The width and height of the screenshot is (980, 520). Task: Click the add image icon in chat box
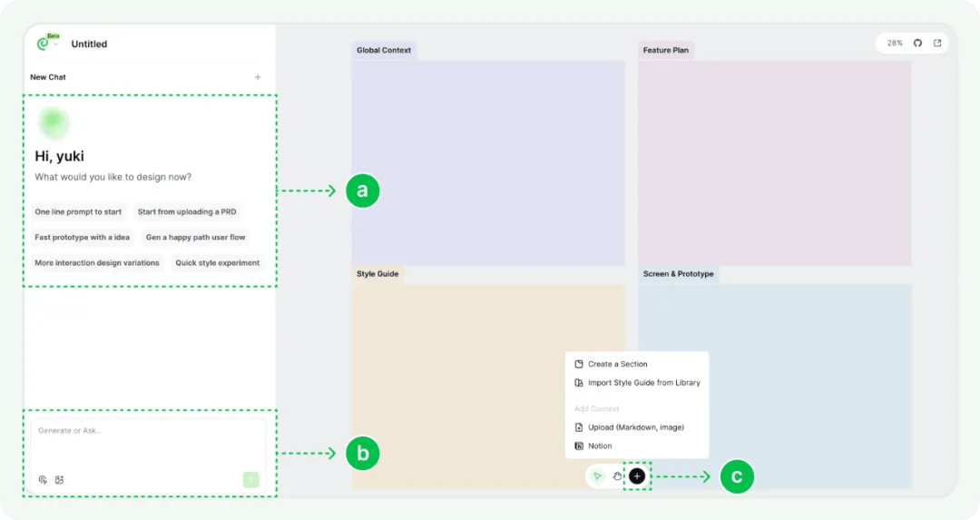pyautogui.click(x=59, y=480)
